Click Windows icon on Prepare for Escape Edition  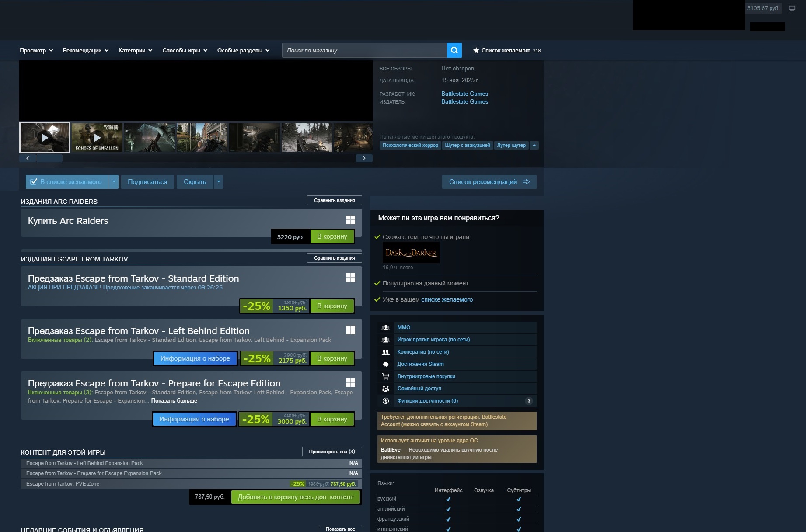tap(351, 382)
